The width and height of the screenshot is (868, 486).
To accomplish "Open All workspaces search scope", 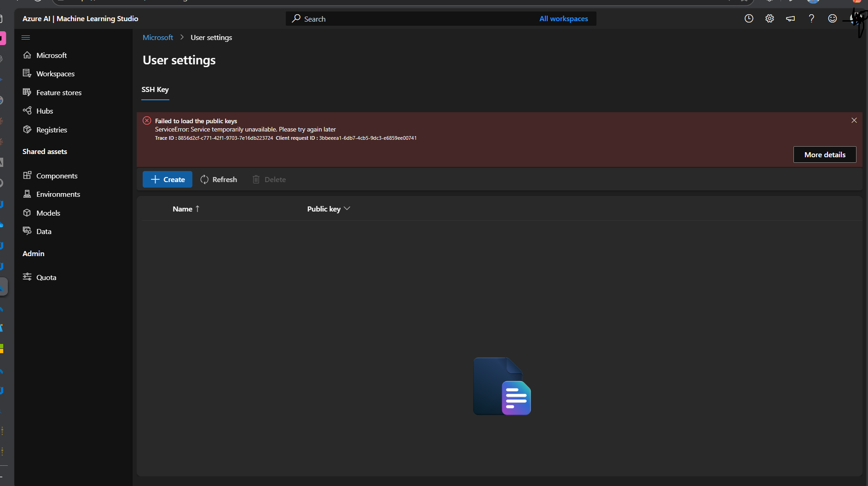I will point(564,19).
